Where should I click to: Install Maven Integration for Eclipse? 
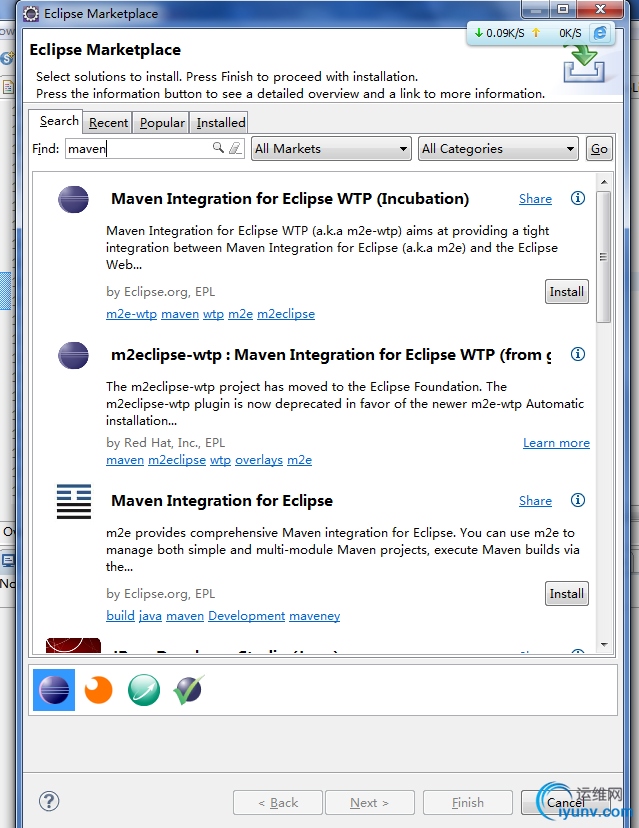click(x=567, y=594)
